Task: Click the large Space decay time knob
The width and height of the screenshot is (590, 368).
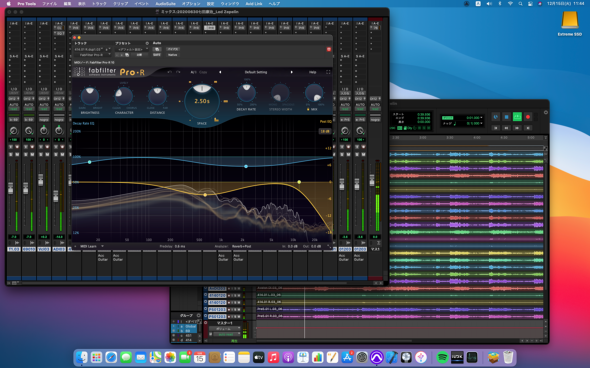Action: pos(202,101)
